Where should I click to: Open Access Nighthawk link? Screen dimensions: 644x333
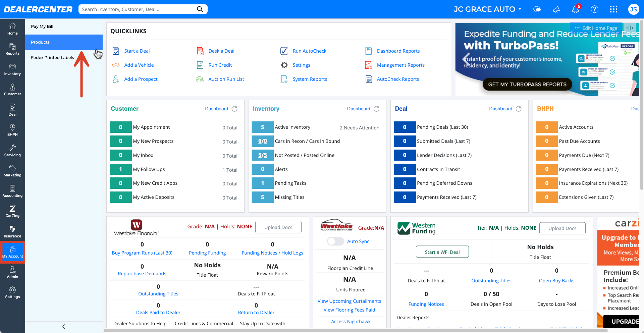[x=351, y=322]
